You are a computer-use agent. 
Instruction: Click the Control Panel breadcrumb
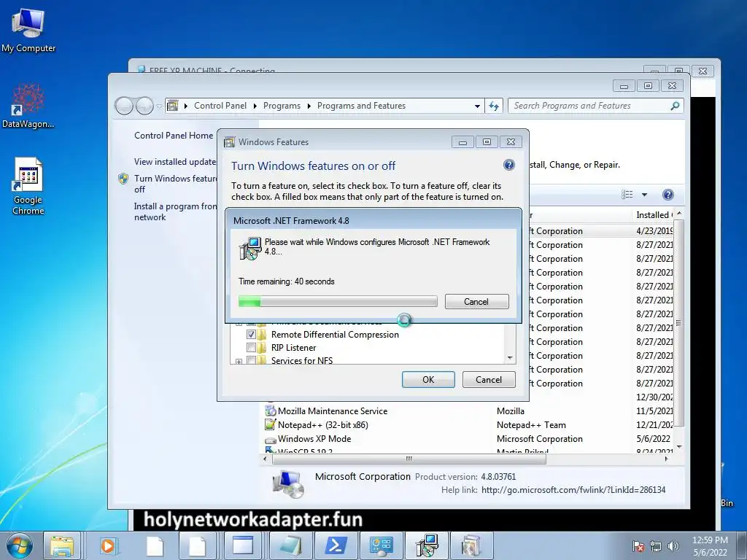220,106
